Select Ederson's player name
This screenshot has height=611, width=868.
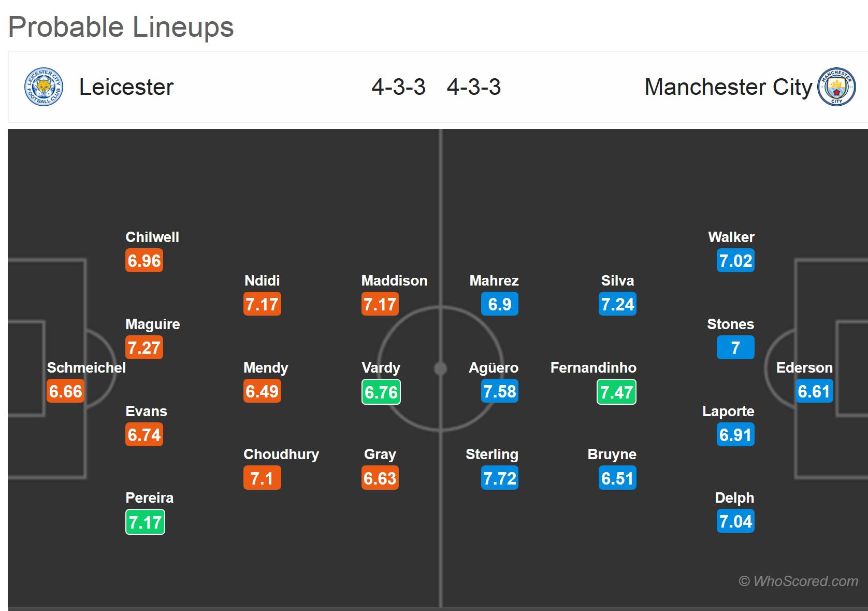[804, 368]
